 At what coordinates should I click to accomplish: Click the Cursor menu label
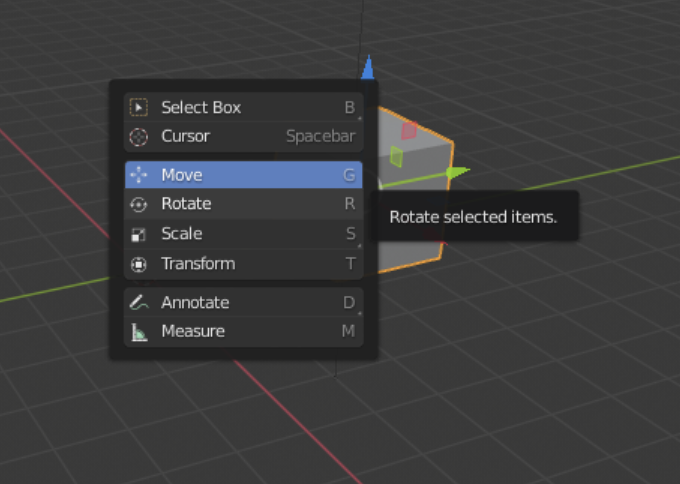click(186, 136)
